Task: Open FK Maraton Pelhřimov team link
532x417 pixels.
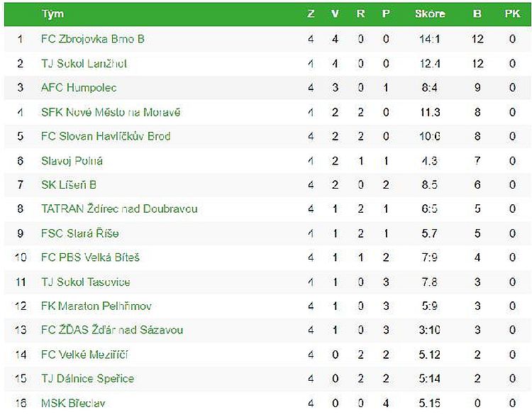Action: point(96,306)
